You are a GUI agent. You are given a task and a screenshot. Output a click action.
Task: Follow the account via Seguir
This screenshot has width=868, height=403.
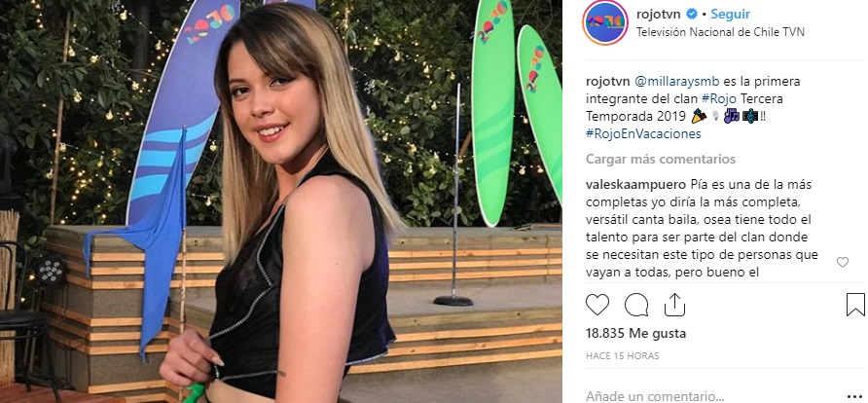[730, 14]
